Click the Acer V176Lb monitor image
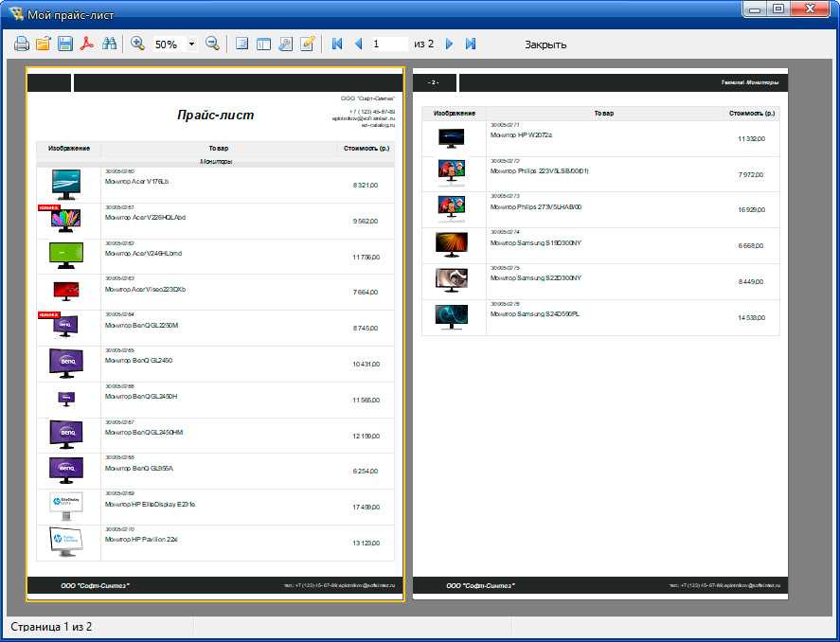840x642 pixels. coord(66,185)
